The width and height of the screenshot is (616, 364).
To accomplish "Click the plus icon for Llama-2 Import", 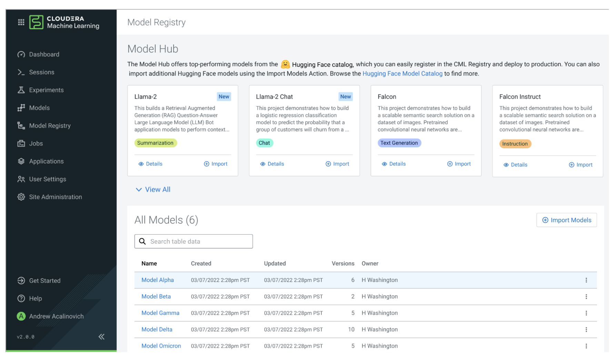I will (207, 164).
